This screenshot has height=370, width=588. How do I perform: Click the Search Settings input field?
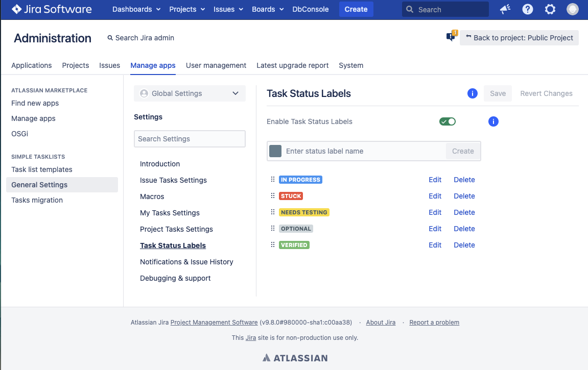190,139
